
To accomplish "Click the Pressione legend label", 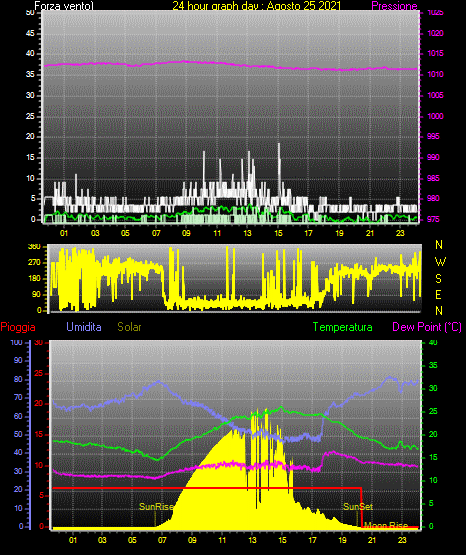I will click(394, 6).
